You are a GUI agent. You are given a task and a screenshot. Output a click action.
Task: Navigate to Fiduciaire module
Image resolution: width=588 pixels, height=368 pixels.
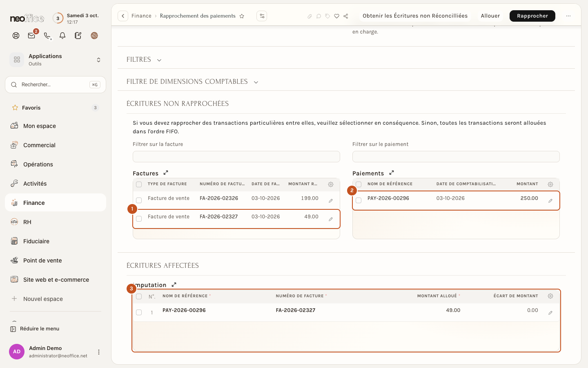(x=56, y=241)
